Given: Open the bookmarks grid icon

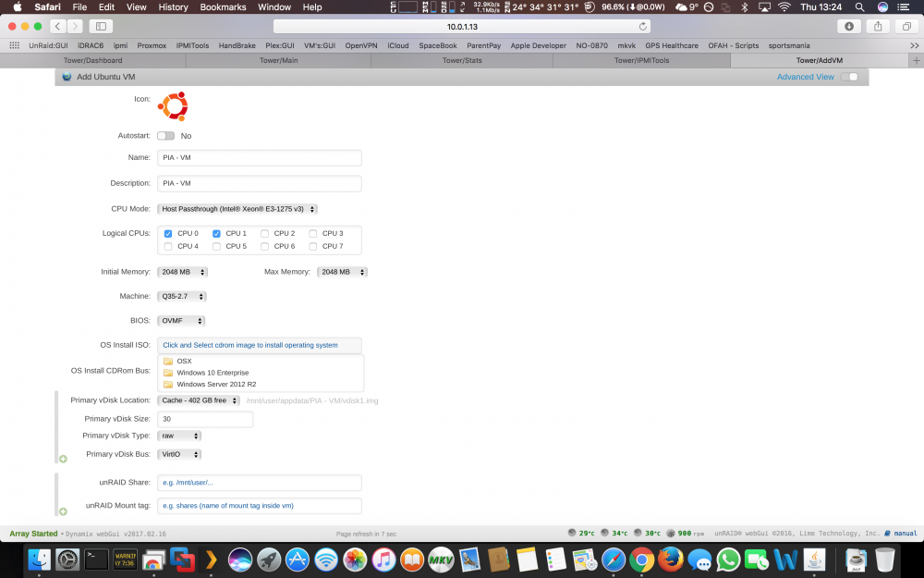Looking at the screenshot, I should (15, 45).
